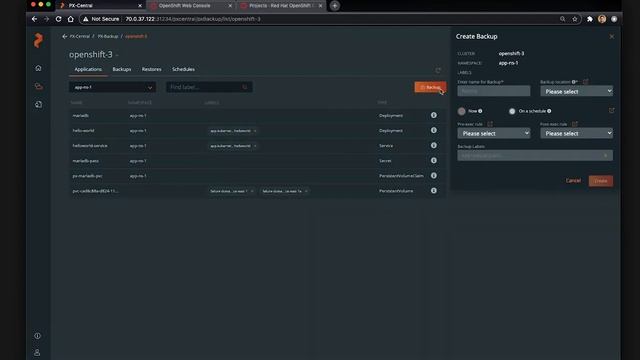Click info icon next to Now option

point(480,111)
